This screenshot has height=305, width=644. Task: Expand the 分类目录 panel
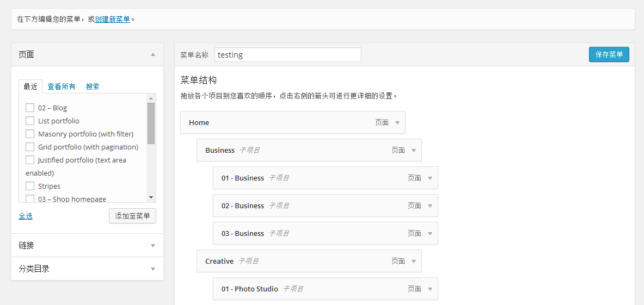point(153,269)
